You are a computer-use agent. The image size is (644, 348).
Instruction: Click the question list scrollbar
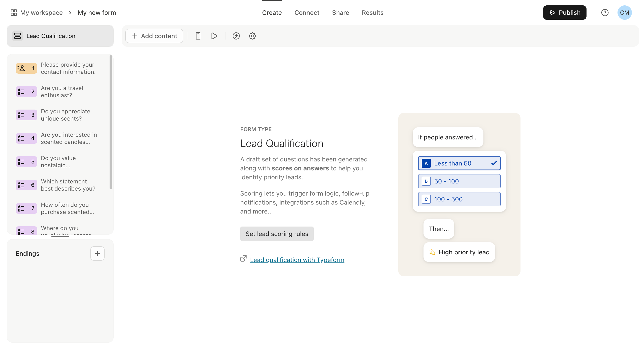click(x=111, y=123)
